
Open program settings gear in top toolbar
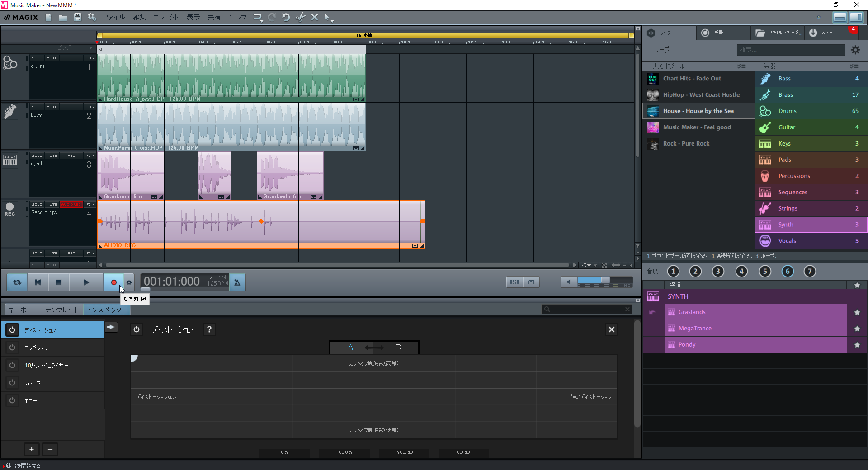point(92,17)
